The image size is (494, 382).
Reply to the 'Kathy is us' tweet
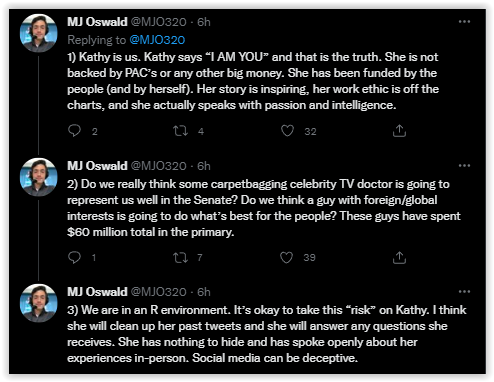pyautogui.click(x=74, y=131)
